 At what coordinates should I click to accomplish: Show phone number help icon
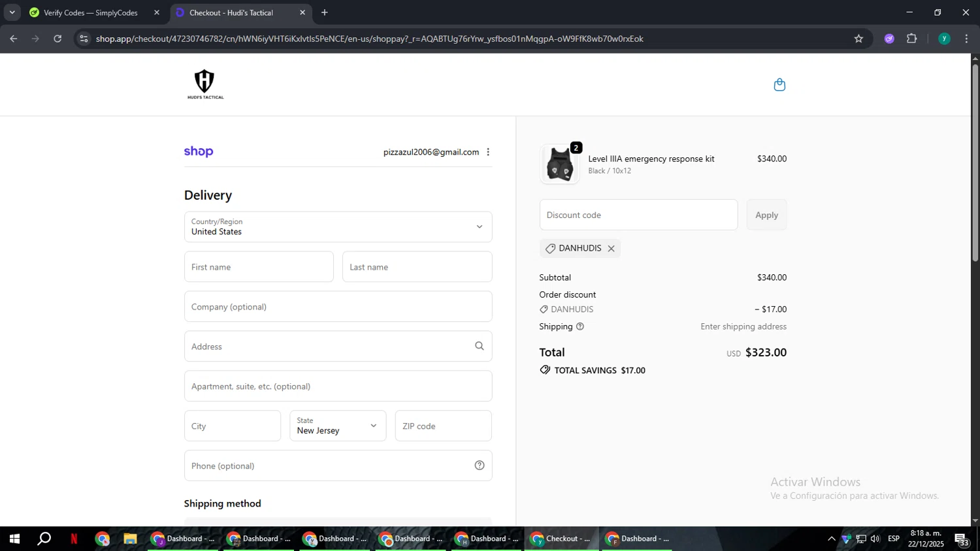[x=480, y=465]
